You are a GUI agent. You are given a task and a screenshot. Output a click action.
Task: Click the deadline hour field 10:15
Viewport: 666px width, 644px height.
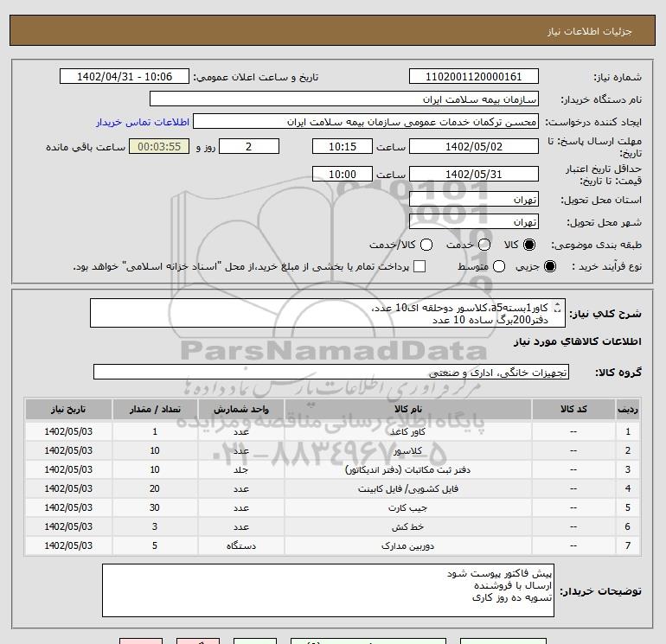(x=343, y=146)
